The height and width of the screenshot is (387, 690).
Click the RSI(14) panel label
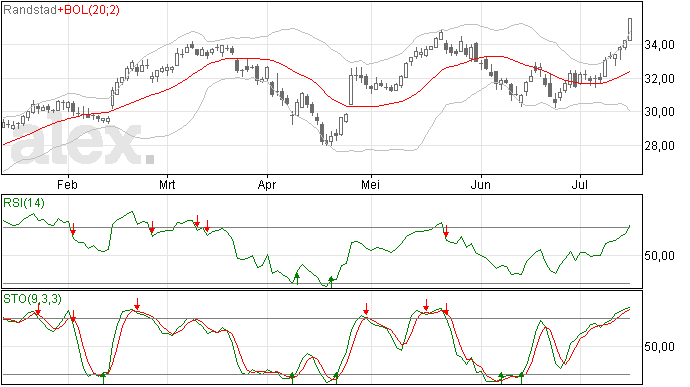tap(24, 203)
